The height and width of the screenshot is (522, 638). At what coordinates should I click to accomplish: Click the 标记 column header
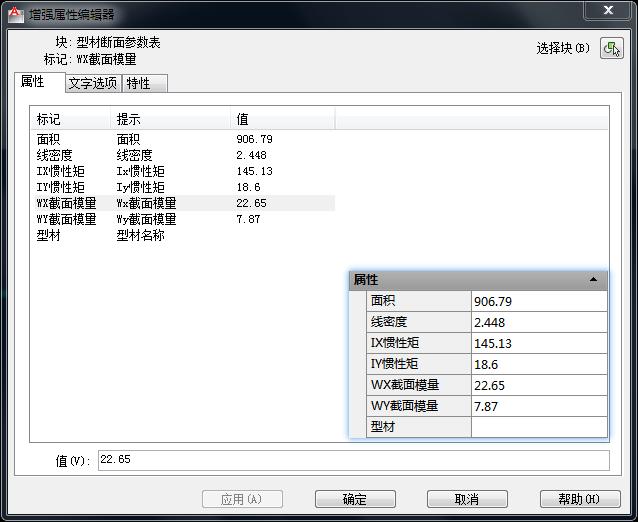[x=70, y=119]
